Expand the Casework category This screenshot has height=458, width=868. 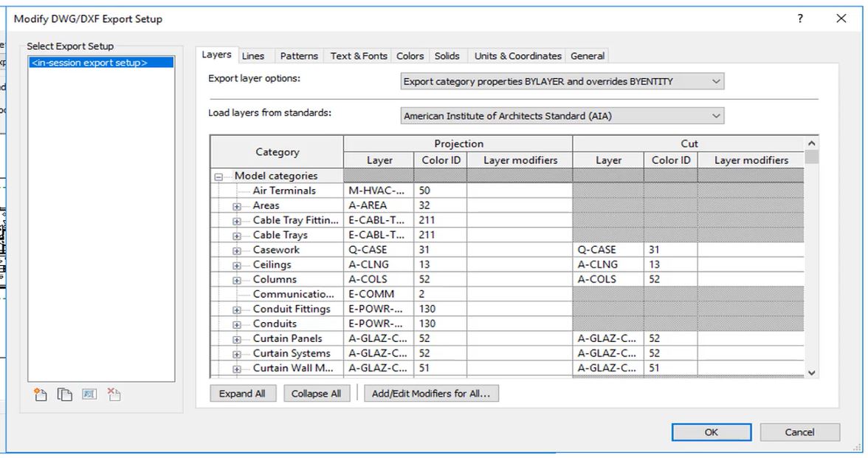pos(237,250)
